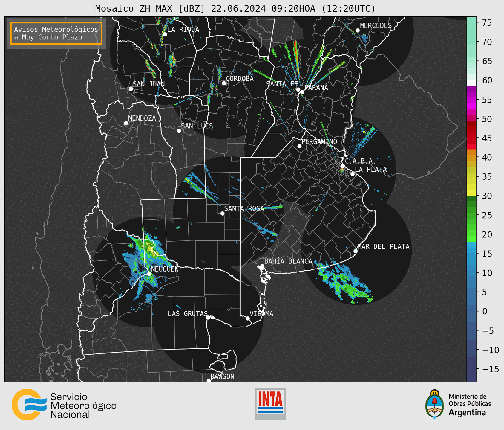Click the Servicio Meteorológico Nacional logo
Screen dimensions: 504x430
coord(64,405)
